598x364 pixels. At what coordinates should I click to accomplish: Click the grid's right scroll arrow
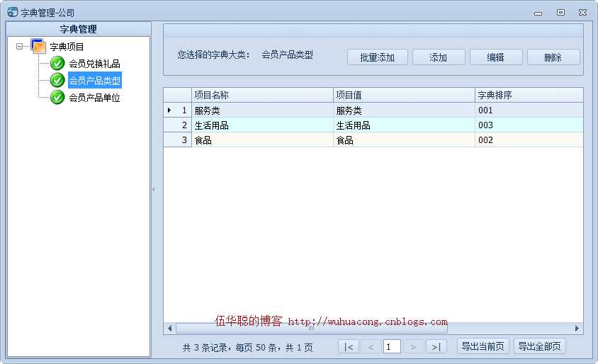(x=577, y=328)
